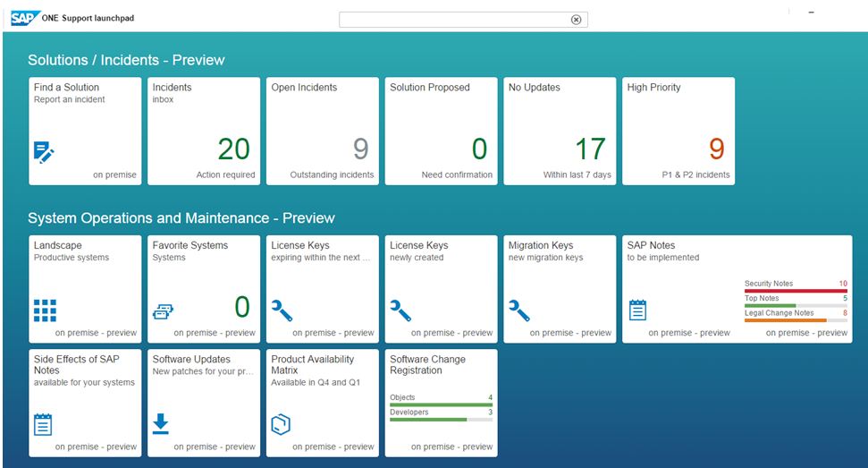Screen dimensions: 868x468
Task: Click the notepad icon on SAP Notes
Action: [637, 310]
